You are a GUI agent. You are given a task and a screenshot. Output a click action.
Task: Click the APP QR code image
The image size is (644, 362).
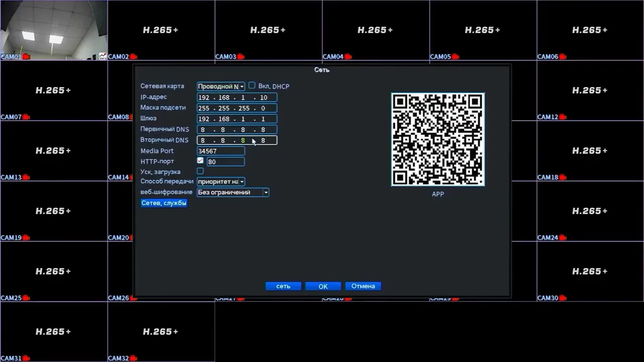pyautogui.click(x=438, y=139)
